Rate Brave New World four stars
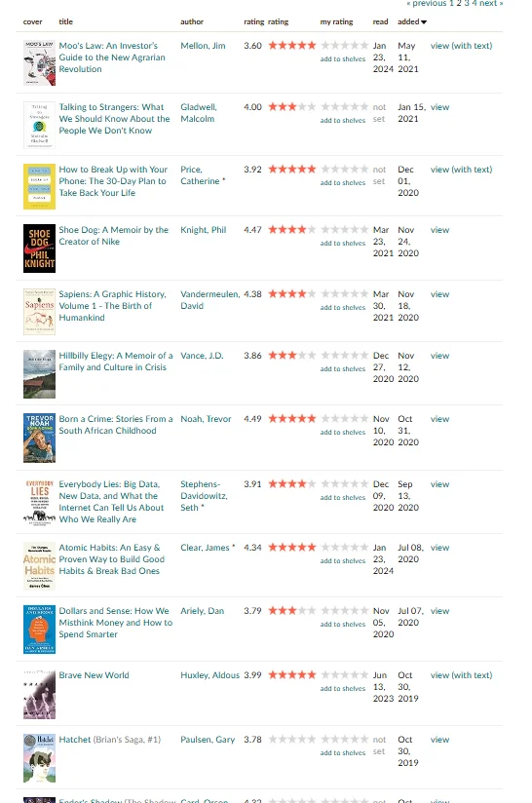532x803 pixels. pos(354,675)
